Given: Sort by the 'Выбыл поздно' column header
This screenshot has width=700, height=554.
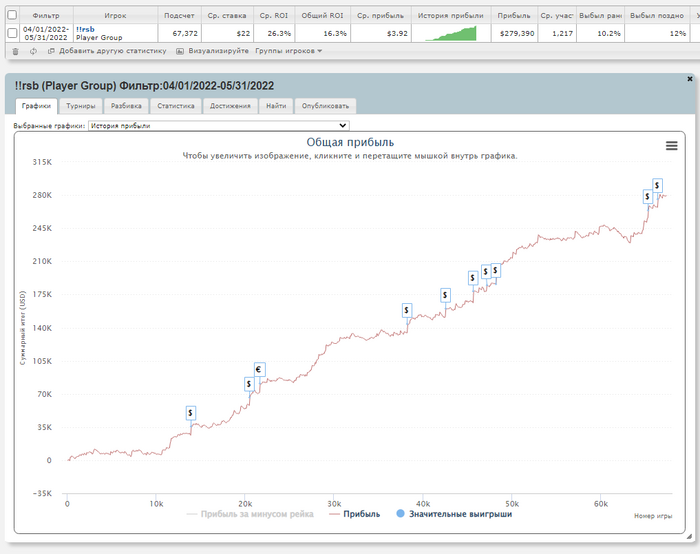Looking at the screenshot, I should pos(657,16).
